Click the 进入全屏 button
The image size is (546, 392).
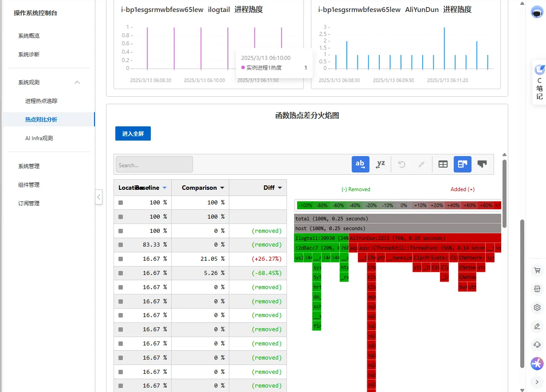coord(133,133)
